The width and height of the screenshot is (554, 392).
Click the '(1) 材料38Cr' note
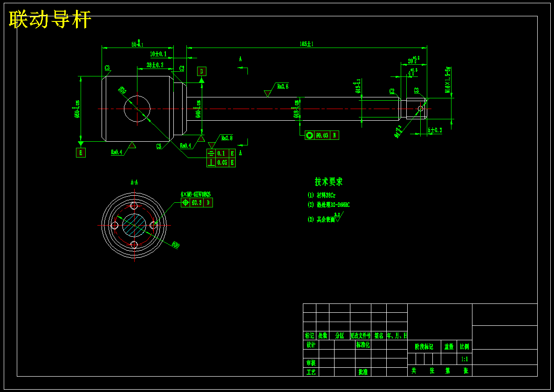[321, 195]
